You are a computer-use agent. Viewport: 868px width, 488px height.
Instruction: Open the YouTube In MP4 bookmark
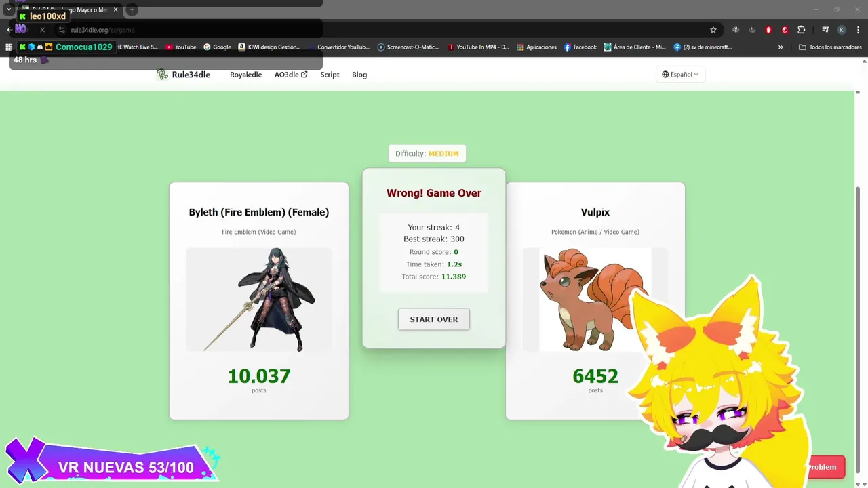pos(478,47)
